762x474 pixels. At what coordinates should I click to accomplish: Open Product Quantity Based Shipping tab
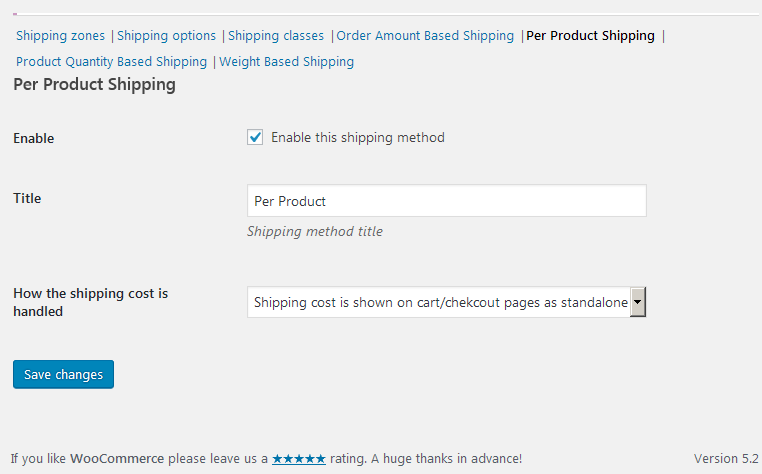click(111, 62)
